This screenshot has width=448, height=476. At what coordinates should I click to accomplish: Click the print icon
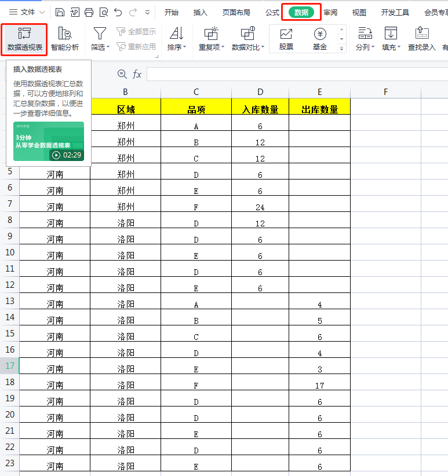click(x=89, y=12)
